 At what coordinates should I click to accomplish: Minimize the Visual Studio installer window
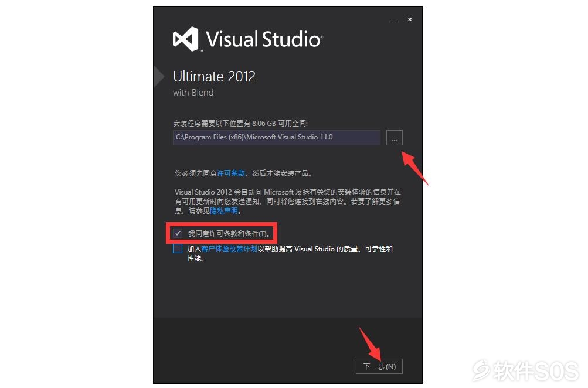[x=394, y=20]
